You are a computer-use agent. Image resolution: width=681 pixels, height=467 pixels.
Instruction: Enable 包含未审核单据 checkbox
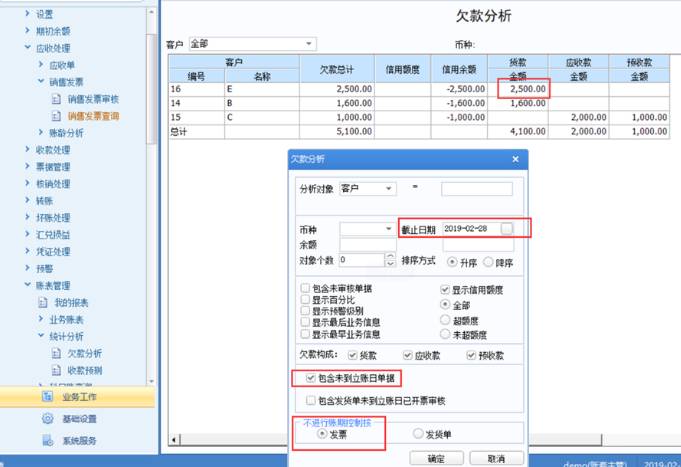[305, 288]
